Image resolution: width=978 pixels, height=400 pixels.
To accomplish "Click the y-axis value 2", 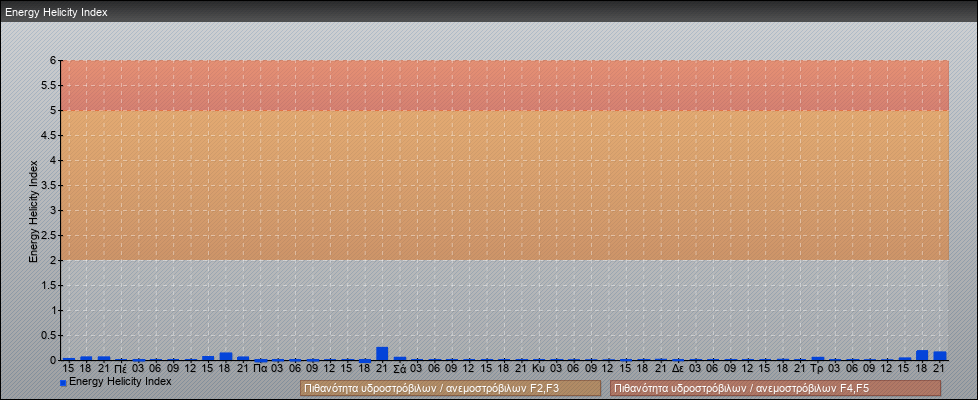I will [x=54, y=260].
